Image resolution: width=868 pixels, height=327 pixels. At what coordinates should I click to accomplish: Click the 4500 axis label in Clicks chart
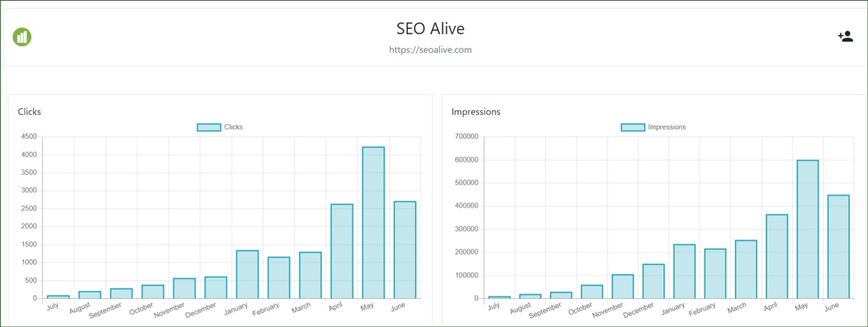click(28, 137)
